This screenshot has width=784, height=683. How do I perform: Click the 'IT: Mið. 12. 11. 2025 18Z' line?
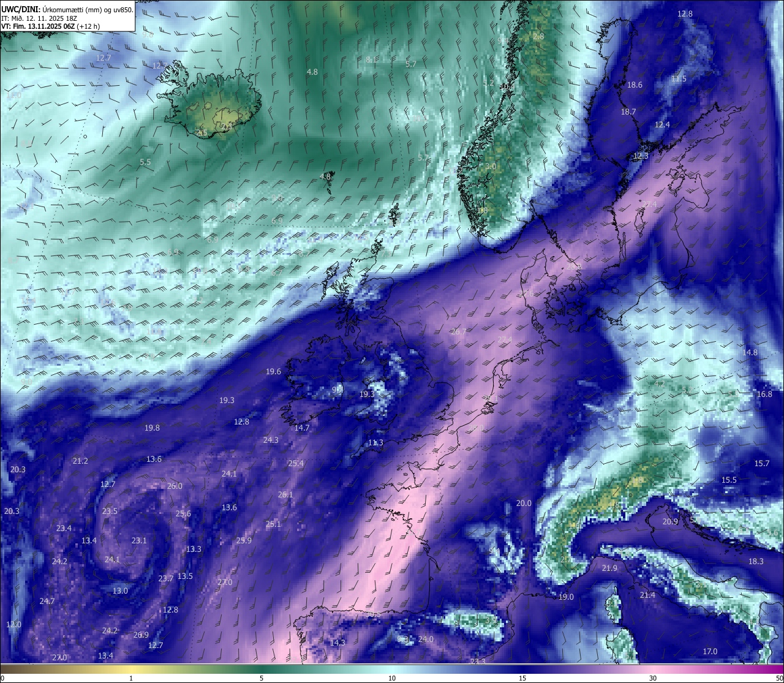pyautogui.click(x=39, y=18)
